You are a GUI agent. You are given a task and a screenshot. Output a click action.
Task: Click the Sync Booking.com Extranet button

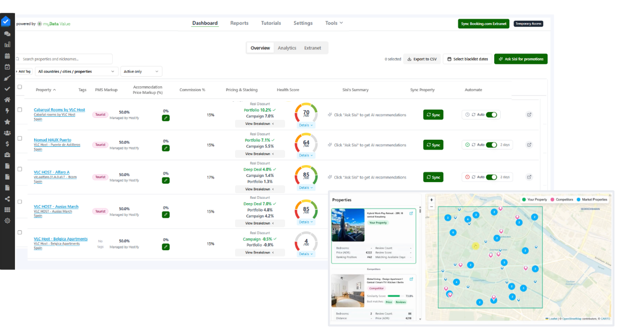(483, 24)
